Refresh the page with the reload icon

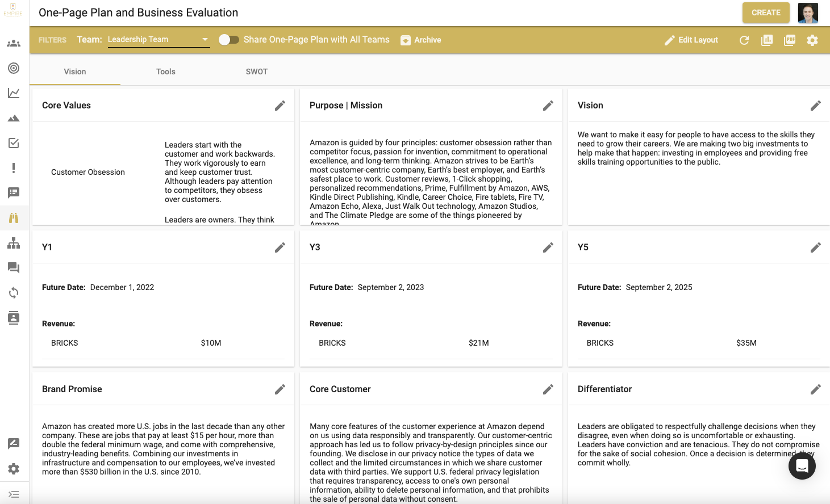tap(744, 40)
